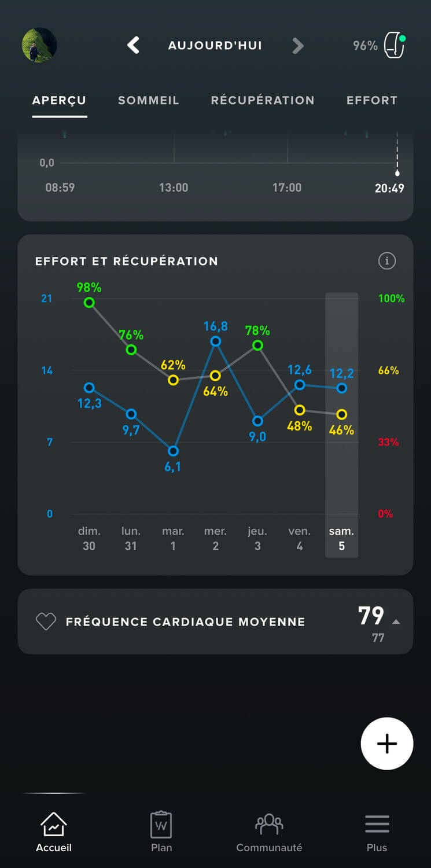The image size is (431, 868).
Task: Open the Communauté people icon
Action: click(269, 824)
